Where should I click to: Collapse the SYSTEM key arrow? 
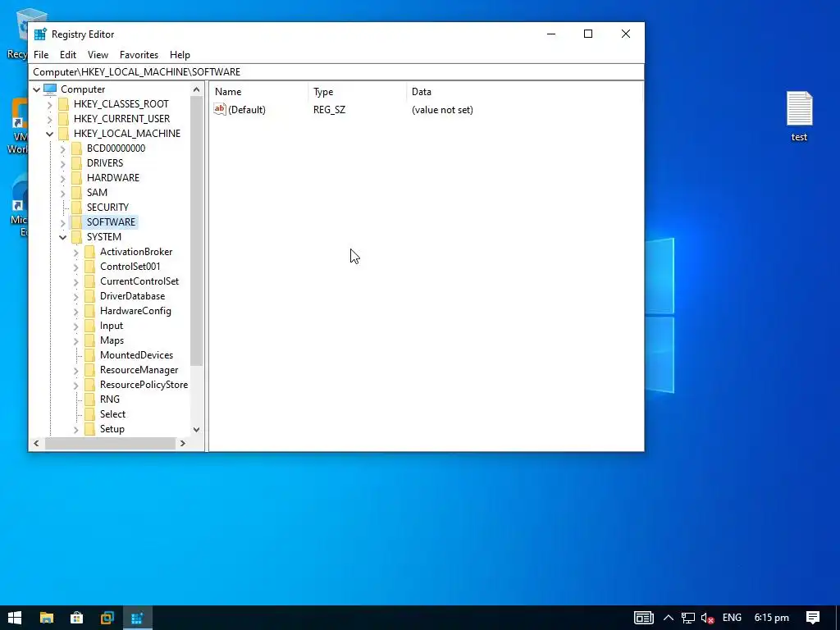(62, 237)
